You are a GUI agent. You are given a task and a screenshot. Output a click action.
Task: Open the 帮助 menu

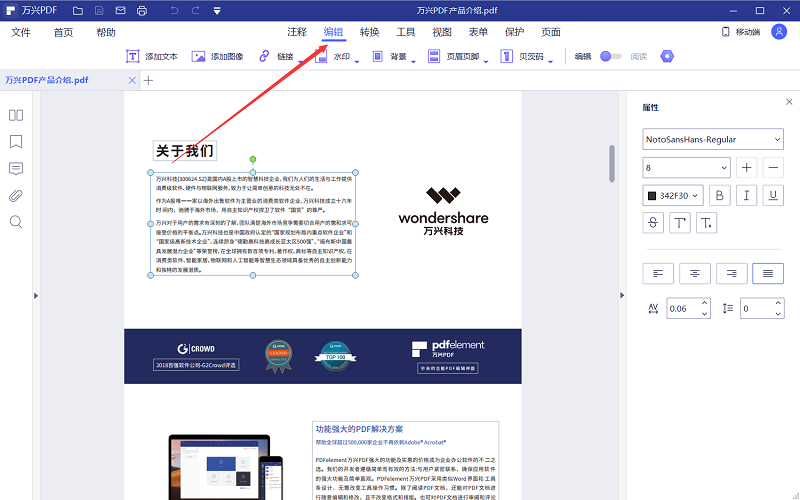click(106, 33)
